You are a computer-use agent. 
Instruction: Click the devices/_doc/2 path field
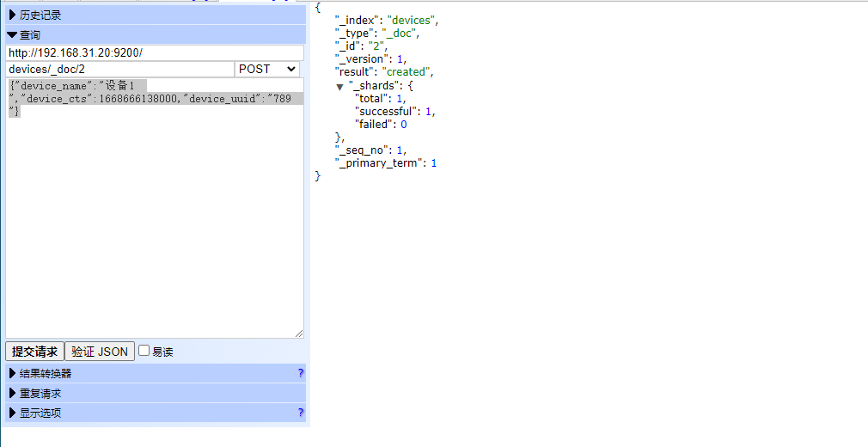click(x=119, y=69)
